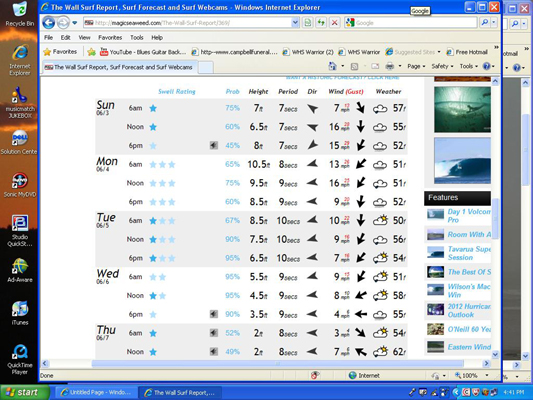Image resolution: width=533 pixels, height=400 pixels.
Task: Click the Favorites star button
Action: pyautogui.click(x=61, y=52)
